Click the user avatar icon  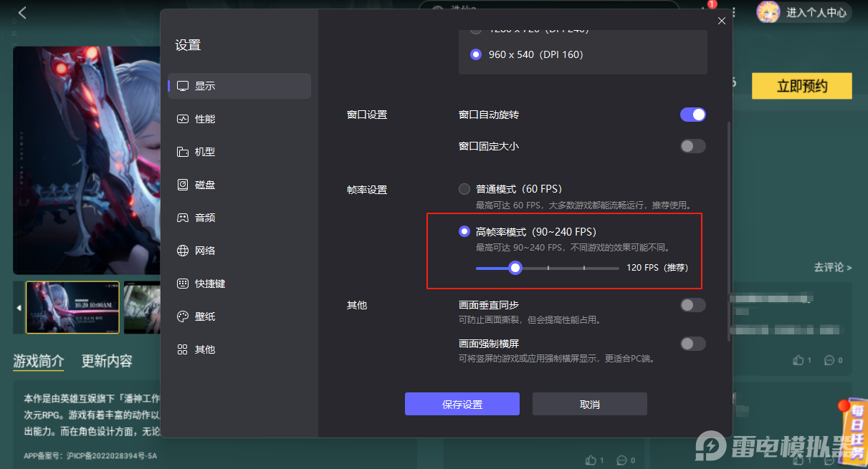768,11
